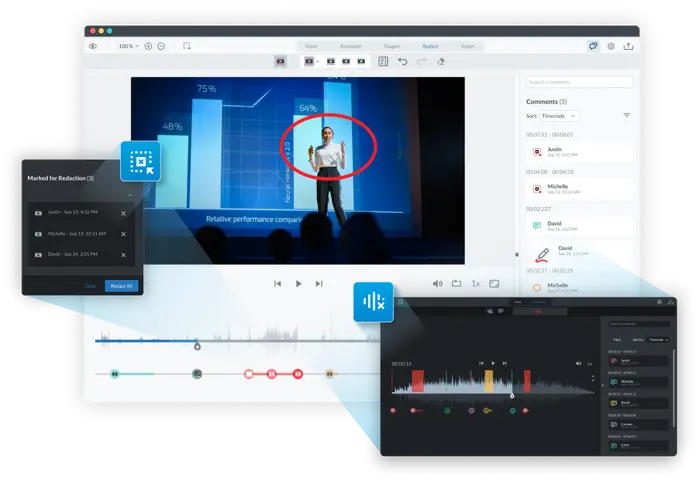The image size is (700, 480).
Task: Play the video in main player
Action: click(x=299, y=284)
